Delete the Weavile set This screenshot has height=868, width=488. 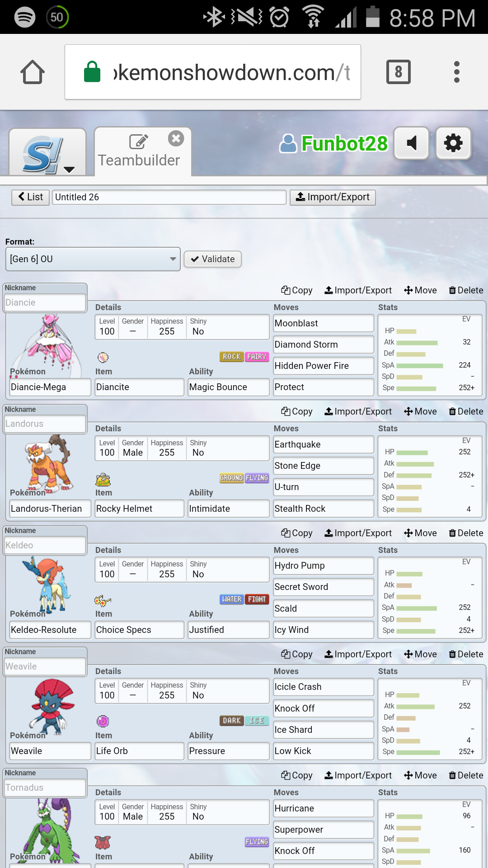pos(466,654)
